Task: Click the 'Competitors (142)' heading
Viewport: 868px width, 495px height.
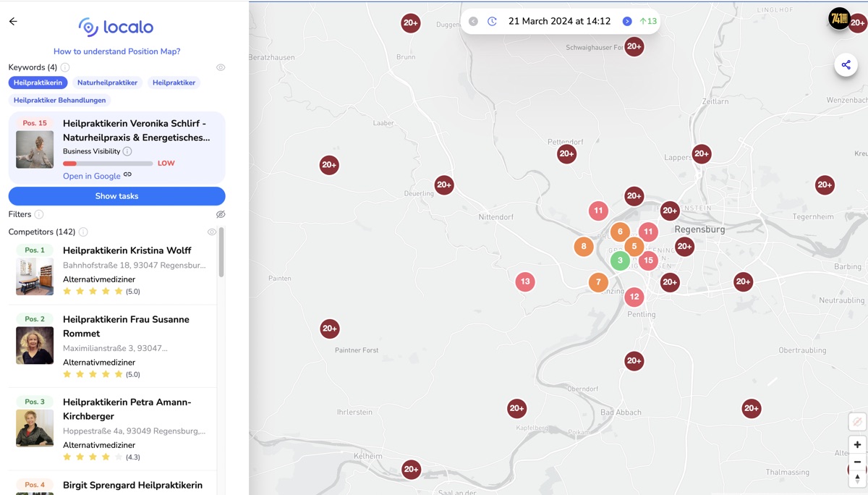Action: click(42, 232)
